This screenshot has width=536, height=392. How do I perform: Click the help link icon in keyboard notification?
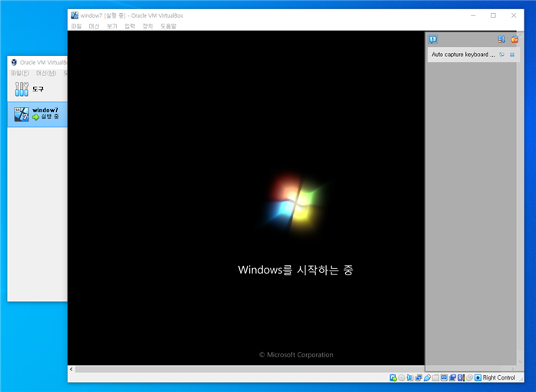pos(502,55)
